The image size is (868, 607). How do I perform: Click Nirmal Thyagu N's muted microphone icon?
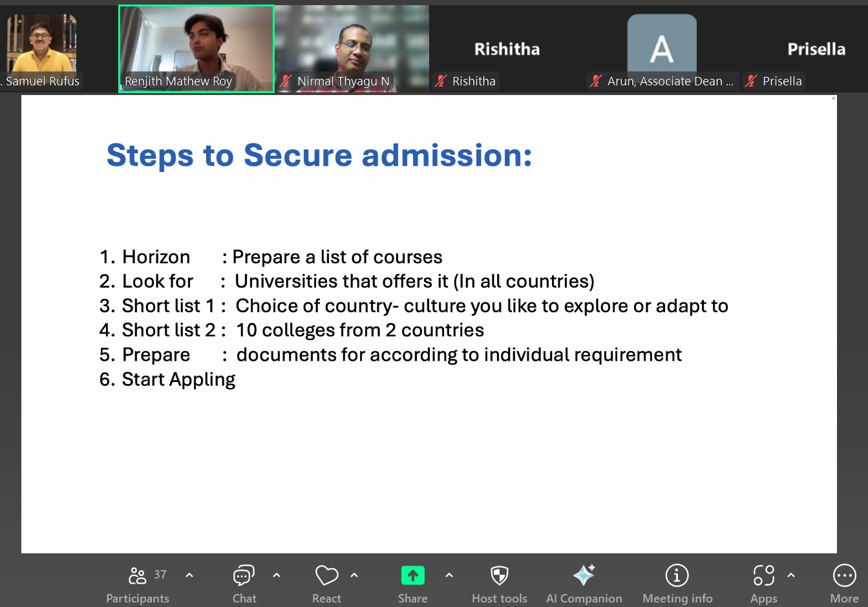pyautogui.click(x=286, y=81)
